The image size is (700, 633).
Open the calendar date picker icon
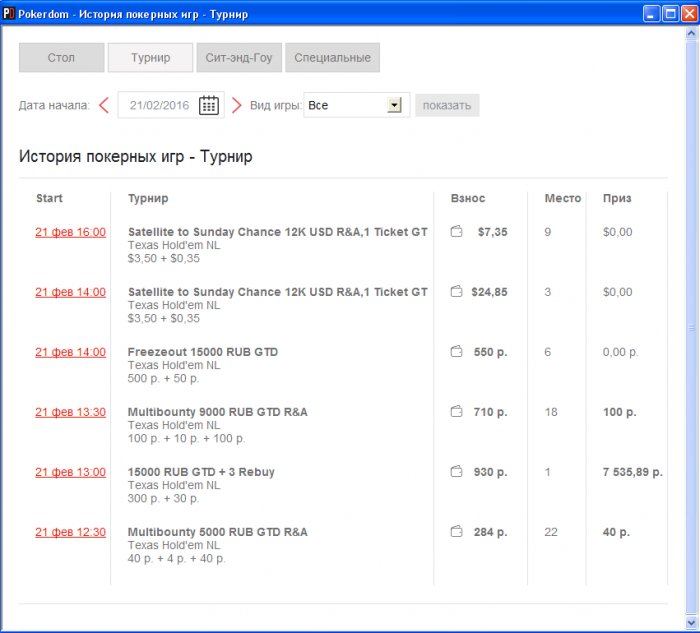(x=208, y=105)
